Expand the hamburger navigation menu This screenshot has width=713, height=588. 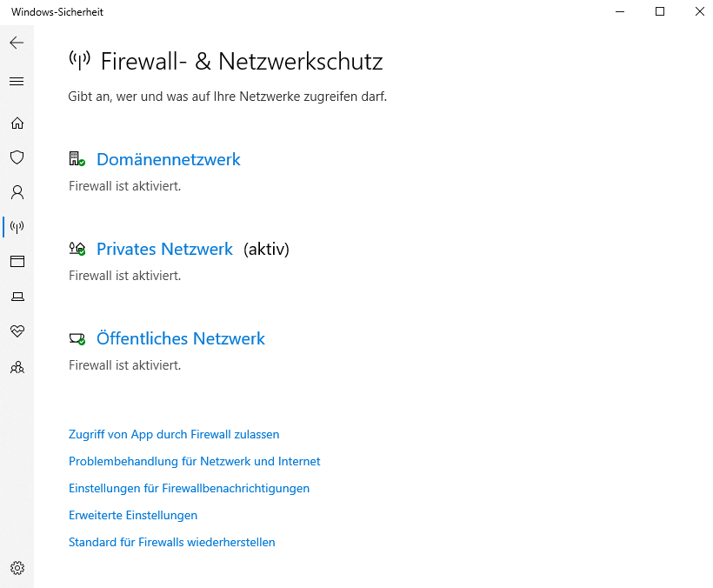[17, 82]
